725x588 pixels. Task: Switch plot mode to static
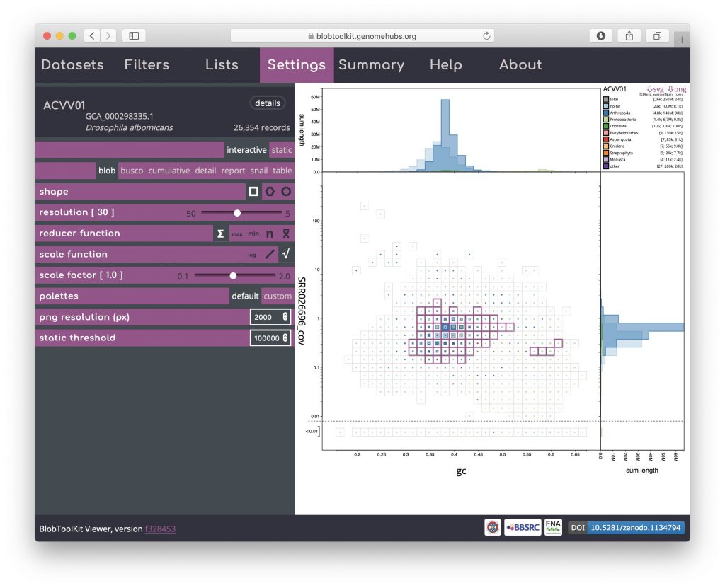(x=282, y=150)
